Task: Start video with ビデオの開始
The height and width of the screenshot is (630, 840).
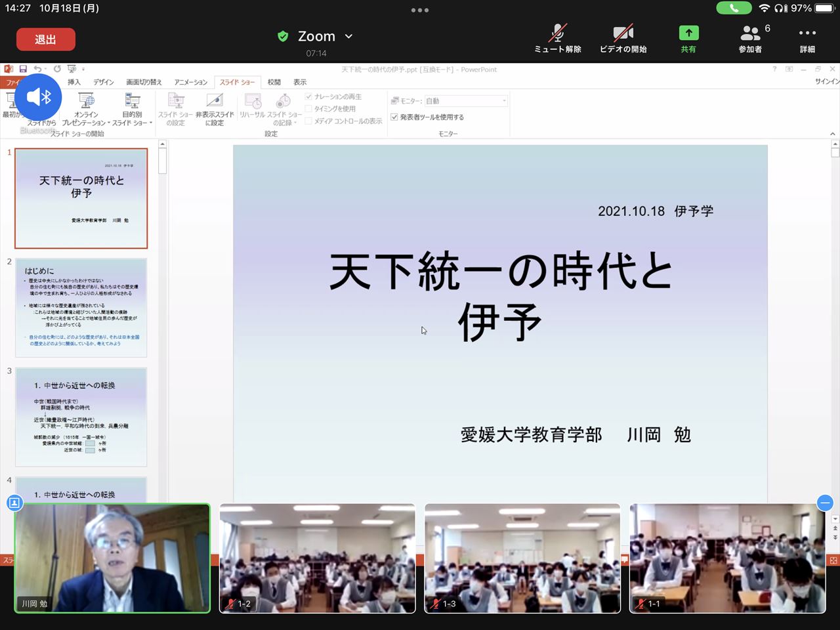Action: [x=623, y=39]
